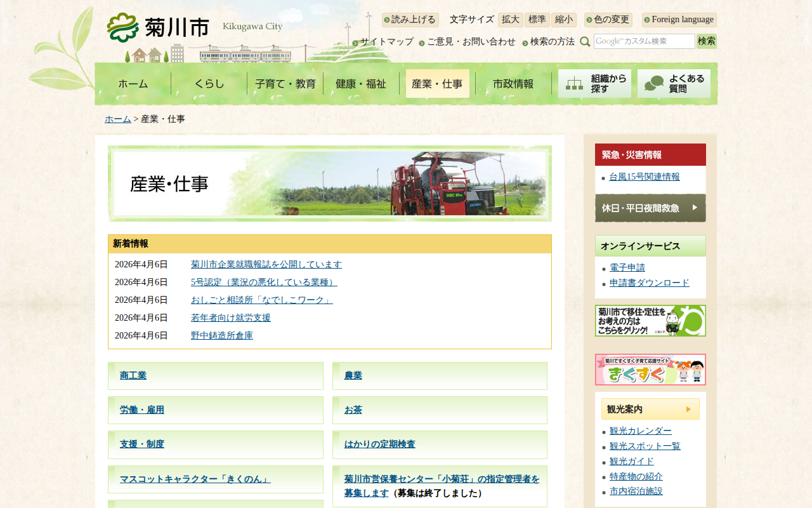Click the magnifier icon beside search box
The width and height of the screenshot is (812, 508).
(585, 42)
